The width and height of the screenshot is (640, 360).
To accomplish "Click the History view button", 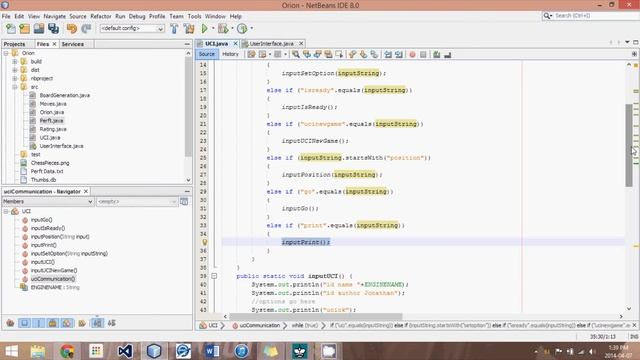I will [230, 54].
